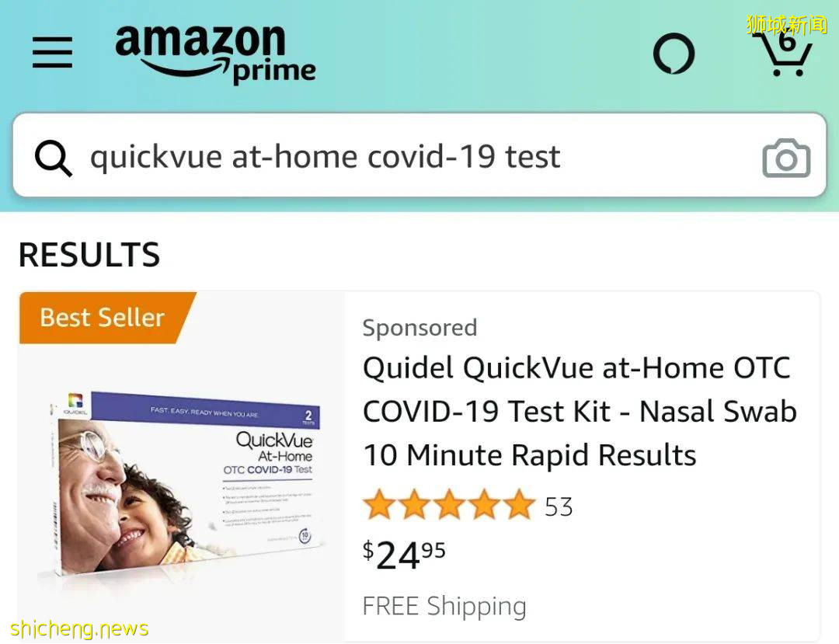The height and width of the screenshot is (644, 839).
Task: View the 53 customer reviews
Action: (559, 507)
